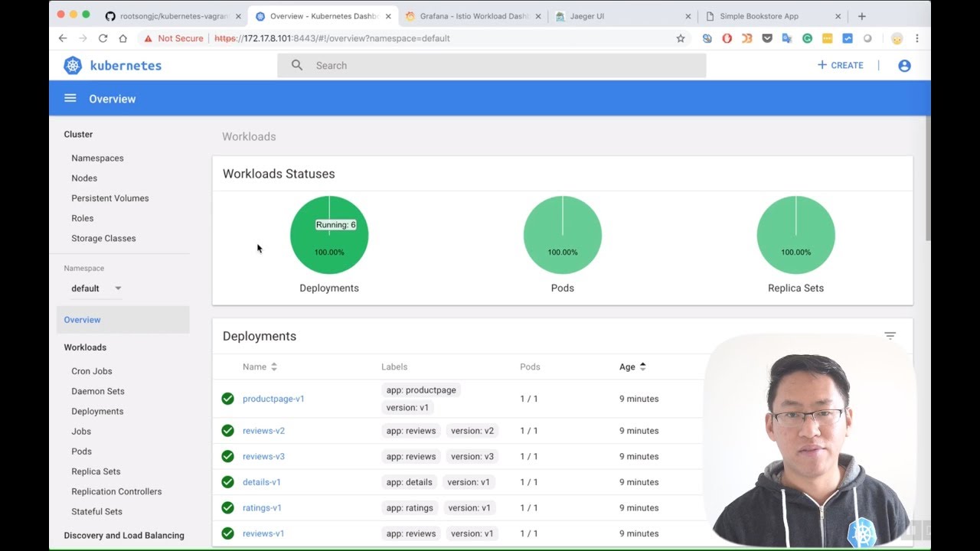
Task: Click green status check for ratings-v1
Action: (x=227, y=507)
